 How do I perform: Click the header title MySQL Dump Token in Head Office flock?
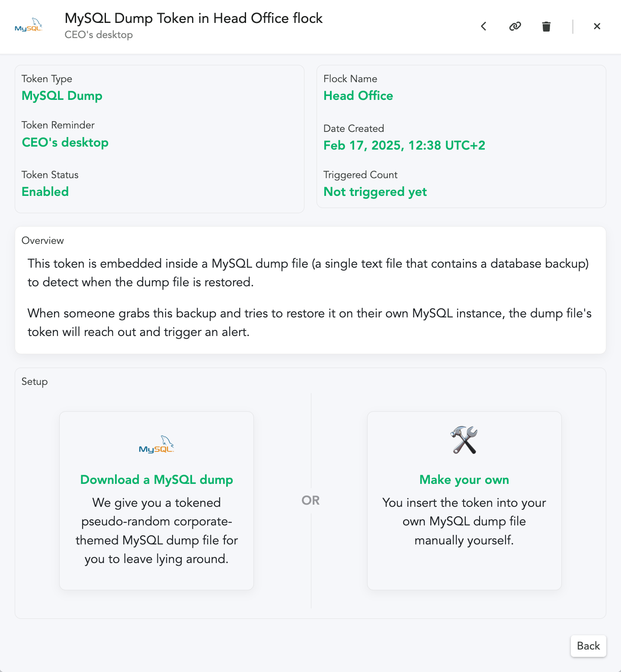(193, 18)
